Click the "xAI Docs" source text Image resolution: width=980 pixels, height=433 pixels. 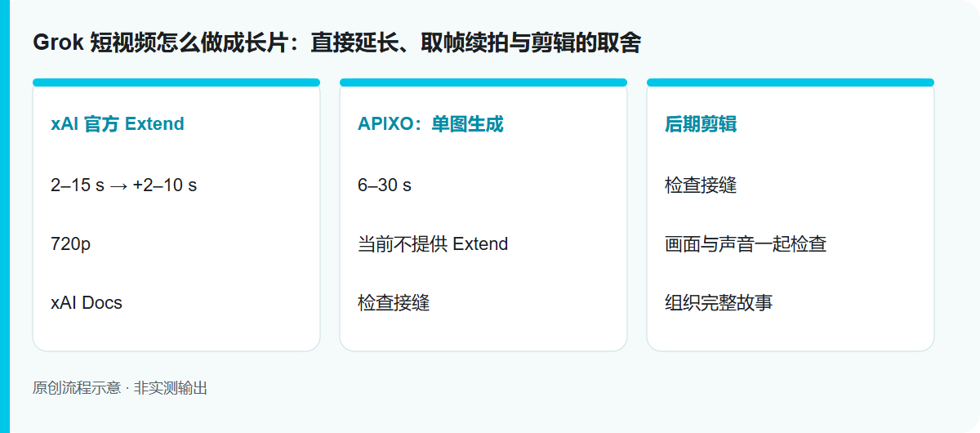(87, 303)
